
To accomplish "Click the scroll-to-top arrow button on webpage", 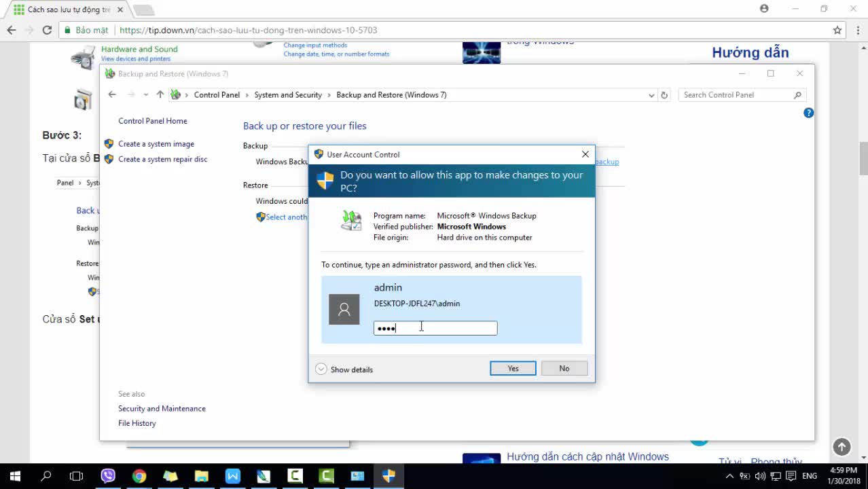I will pyautogui.click(x=842, y=446).
